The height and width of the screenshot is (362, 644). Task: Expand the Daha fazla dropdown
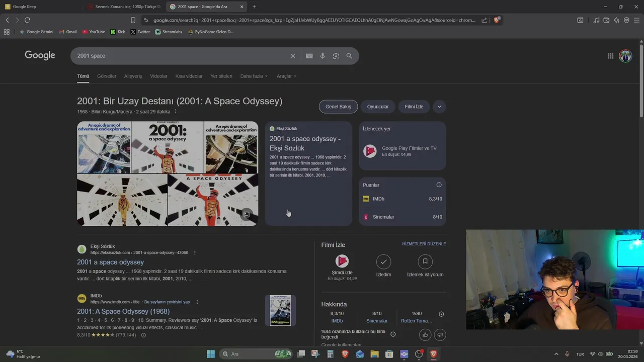click(254, 76)
